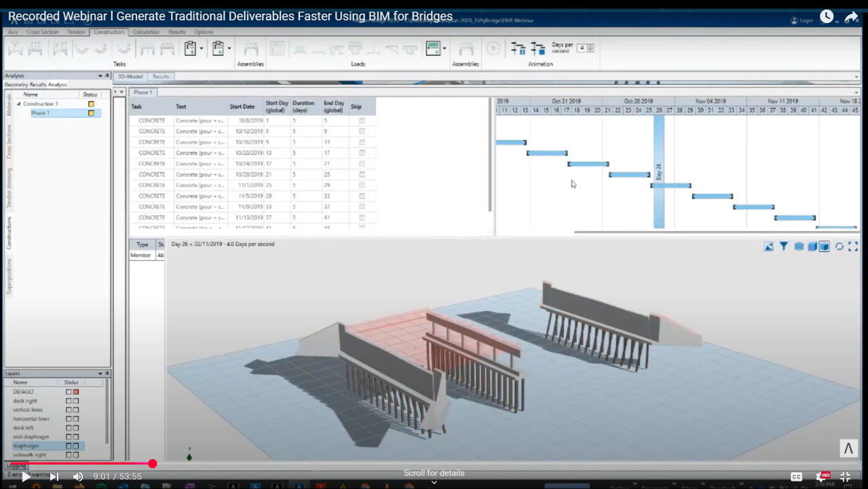Click the fullscreen expand icon in 3D view
Image resolution: width=868 pixels, height=489 pixels.
(x=853, y=247)
